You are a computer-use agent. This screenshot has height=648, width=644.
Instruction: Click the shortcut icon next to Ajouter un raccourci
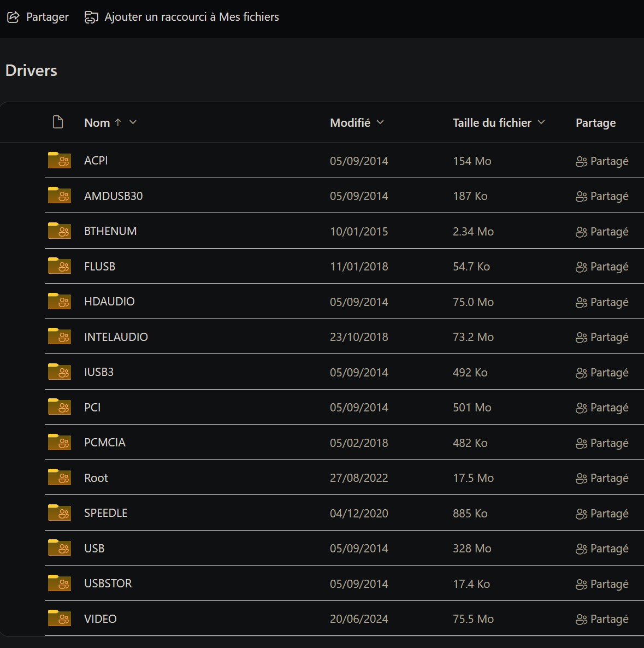click(91, 17)
